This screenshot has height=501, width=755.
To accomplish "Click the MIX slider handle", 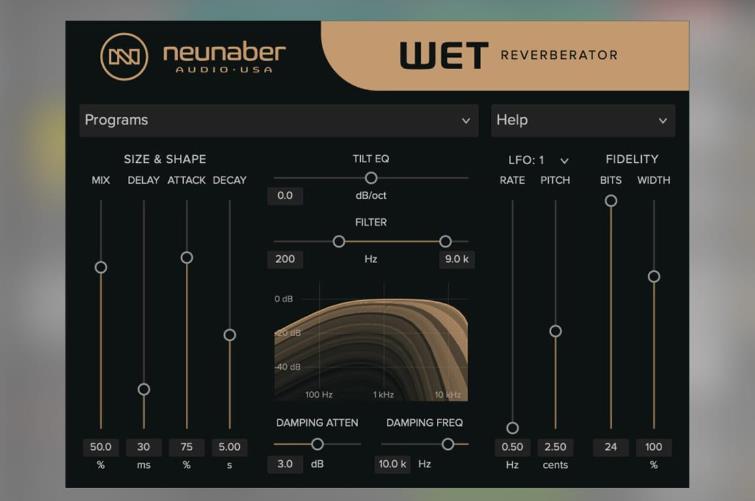I will [x=101, y=267].
